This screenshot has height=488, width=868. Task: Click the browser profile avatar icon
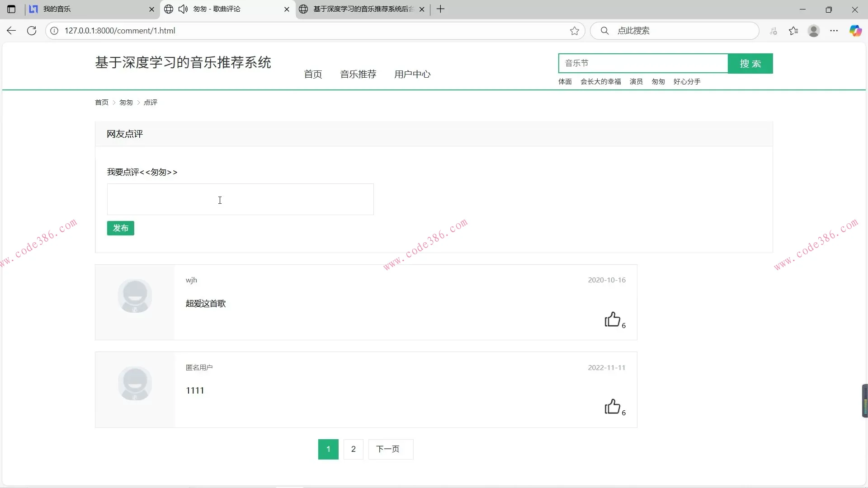click(814, 31)
